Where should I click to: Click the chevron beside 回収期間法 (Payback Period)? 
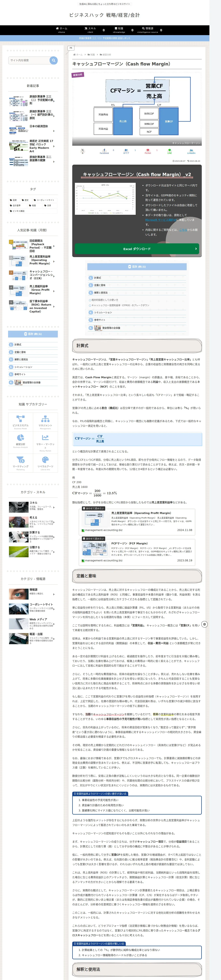[x=54, y=246]
